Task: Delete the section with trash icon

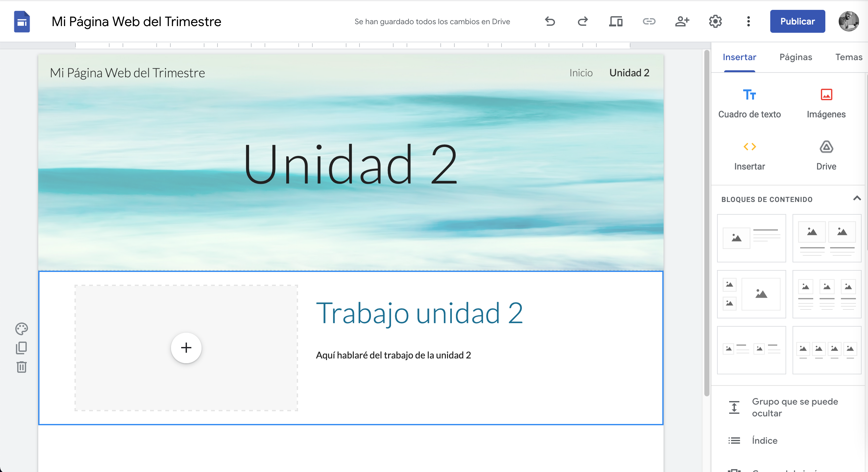Action: coord(22,367)
